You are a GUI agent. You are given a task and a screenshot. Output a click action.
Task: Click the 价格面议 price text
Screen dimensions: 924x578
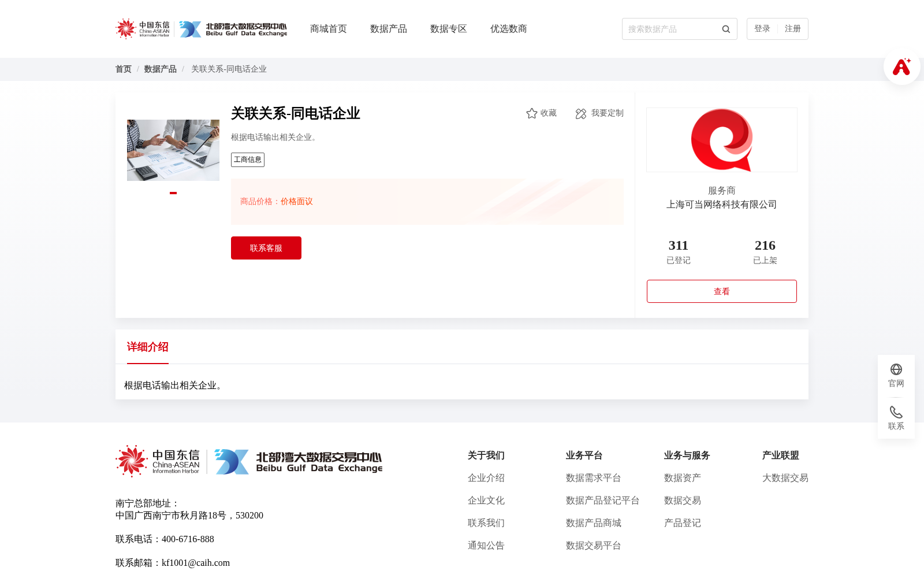tap(297, 201)
